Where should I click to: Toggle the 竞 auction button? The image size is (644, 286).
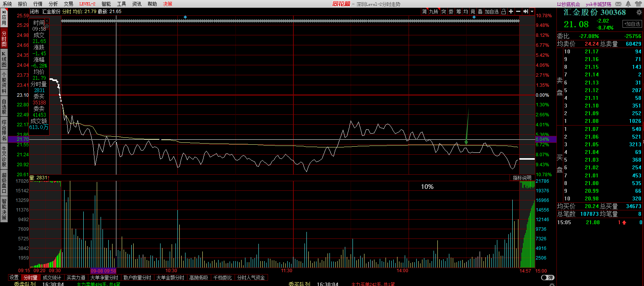473,12
